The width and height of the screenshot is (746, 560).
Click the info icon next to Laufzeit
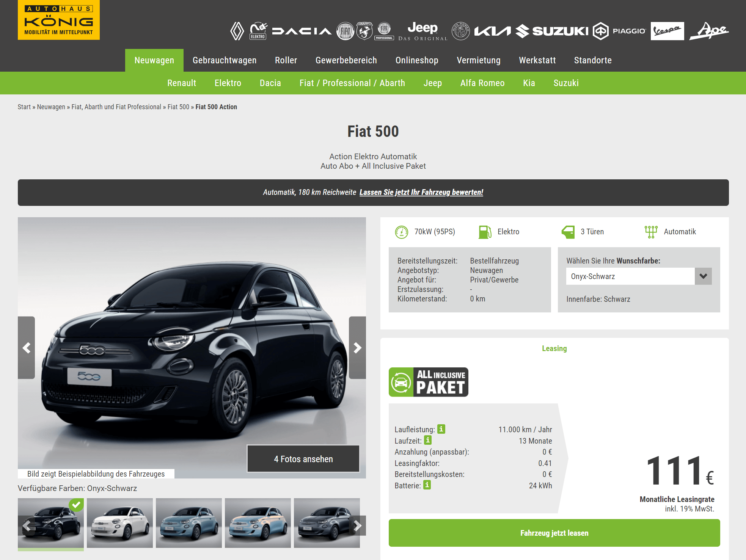[x=428, y=440]
